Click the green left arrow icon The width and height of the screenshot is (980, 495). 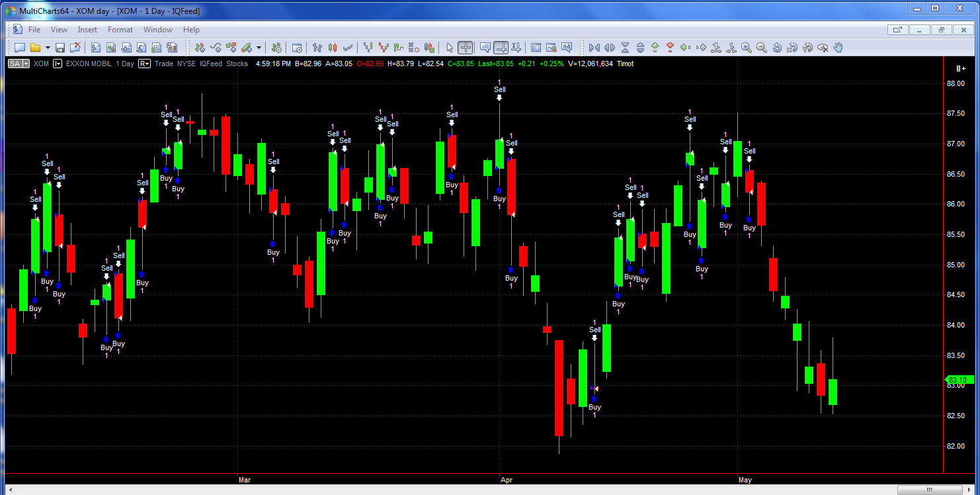point(685,47)
